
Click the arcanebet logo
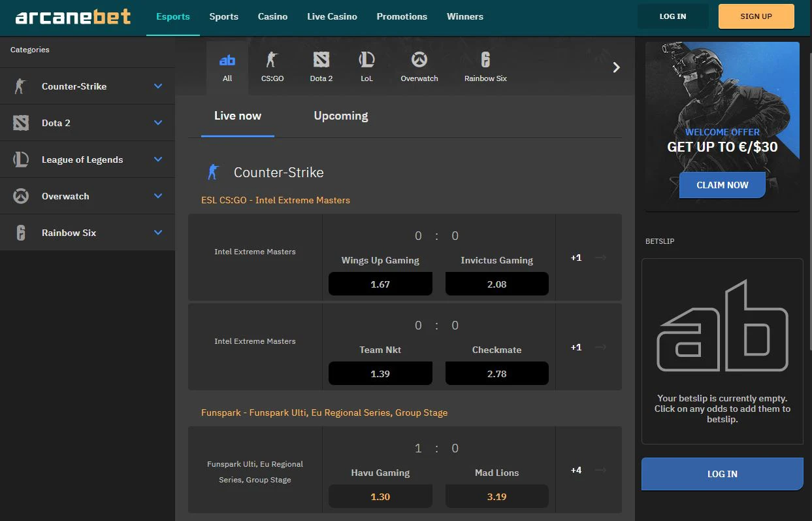73,16
